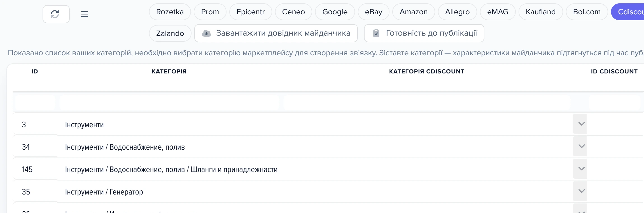This screenshot has height=213, width=644.
Task: Focus the ID column filter field
Action: click(35, 102)
